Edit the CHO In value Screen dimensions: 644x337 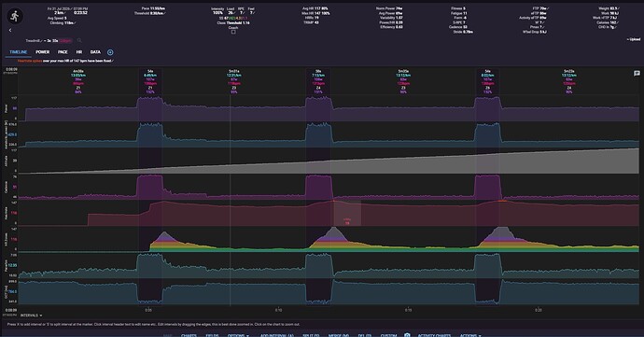click(608, 27)
